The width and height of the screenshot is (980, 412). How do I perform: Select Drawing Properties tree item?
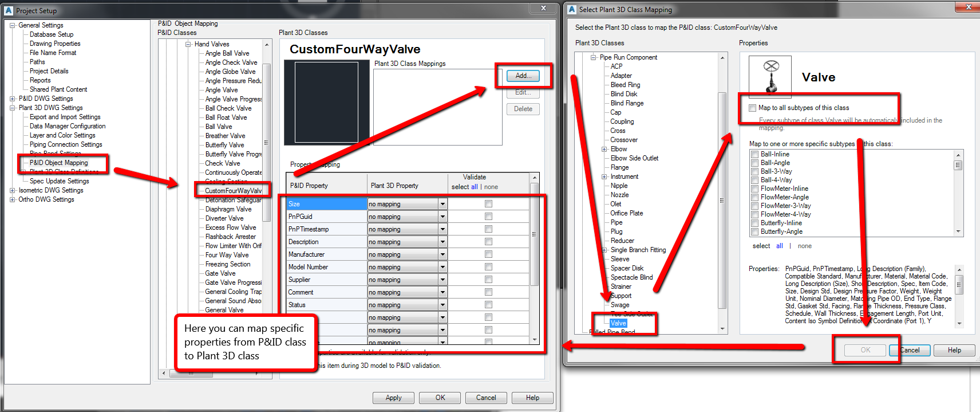[x=55, y=44]
